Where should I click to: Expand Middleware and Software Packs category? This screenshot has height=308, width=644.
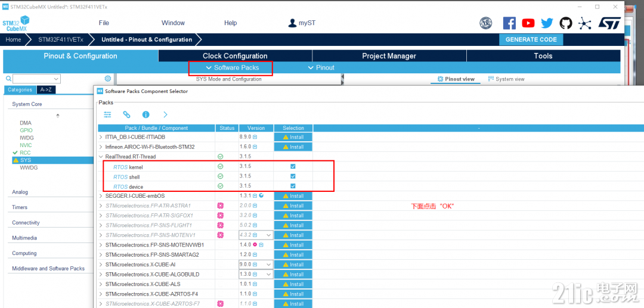pos(48,269)
